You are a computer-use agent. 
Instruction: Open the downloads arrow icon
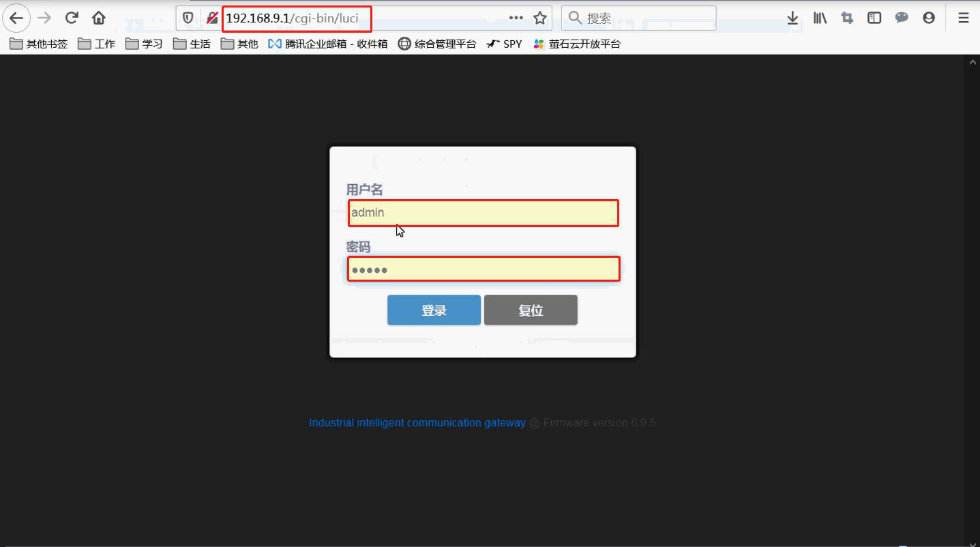(792, 18)
